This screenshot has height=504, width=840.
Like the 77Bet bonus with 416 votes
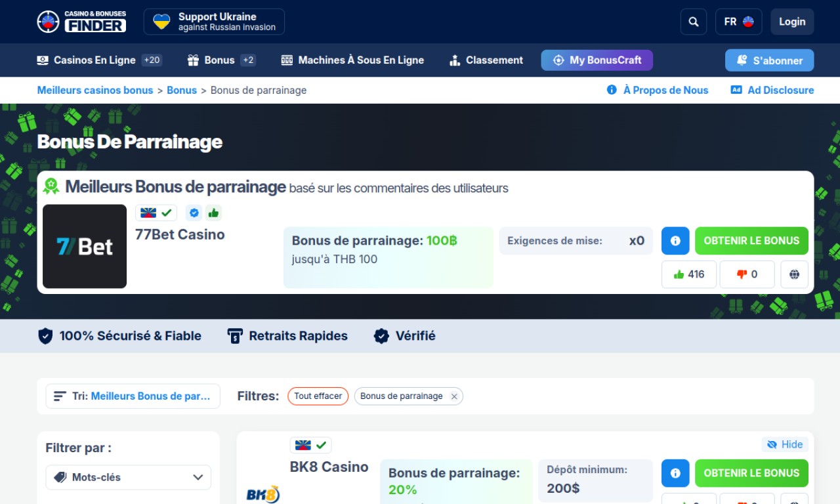click(x=689, y=274)
